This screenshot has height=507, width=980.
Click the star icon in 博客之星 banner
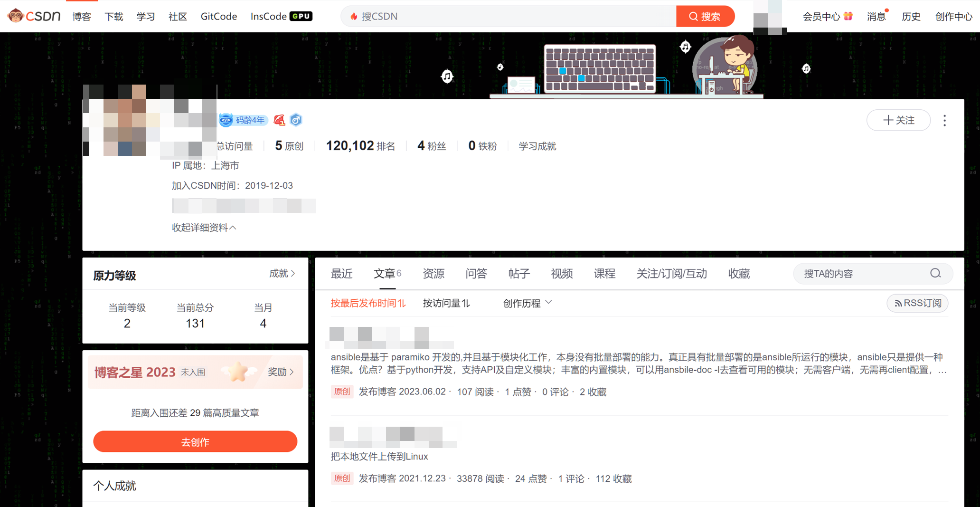click(x=238, y=372)
